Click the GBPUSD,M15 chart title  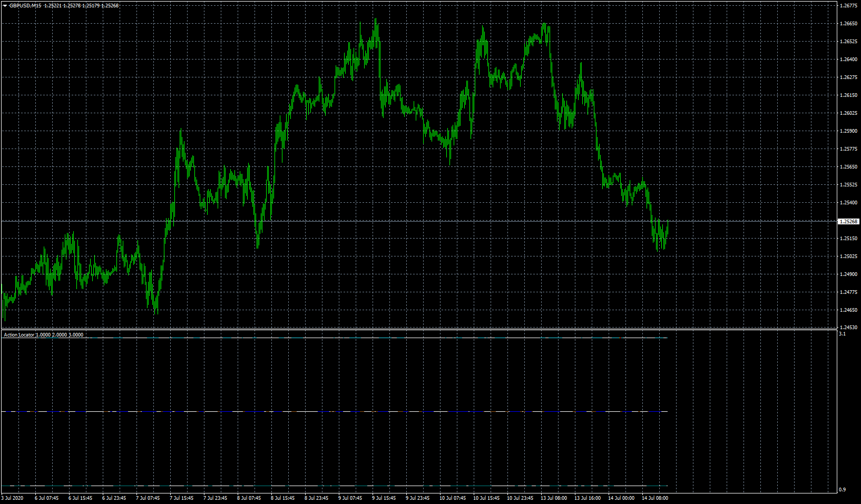[25, 6]
